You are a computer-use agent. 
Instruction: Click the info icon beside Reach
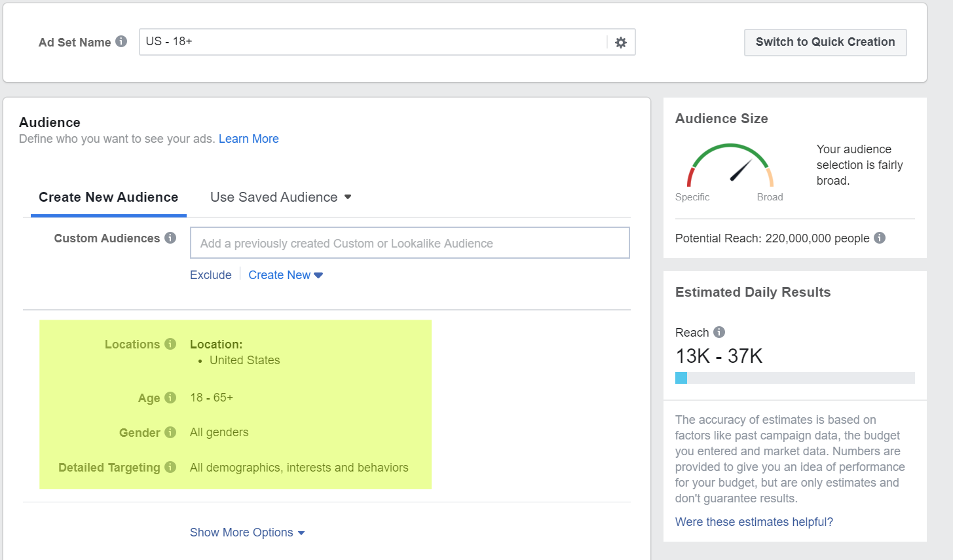pos(719,332)
